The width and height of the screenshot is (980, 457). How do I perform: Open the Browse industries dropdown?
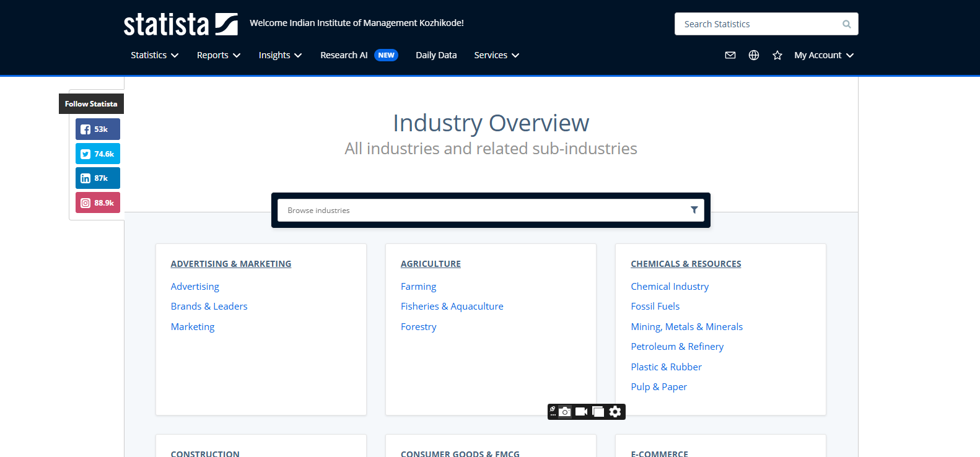(490, 211)
